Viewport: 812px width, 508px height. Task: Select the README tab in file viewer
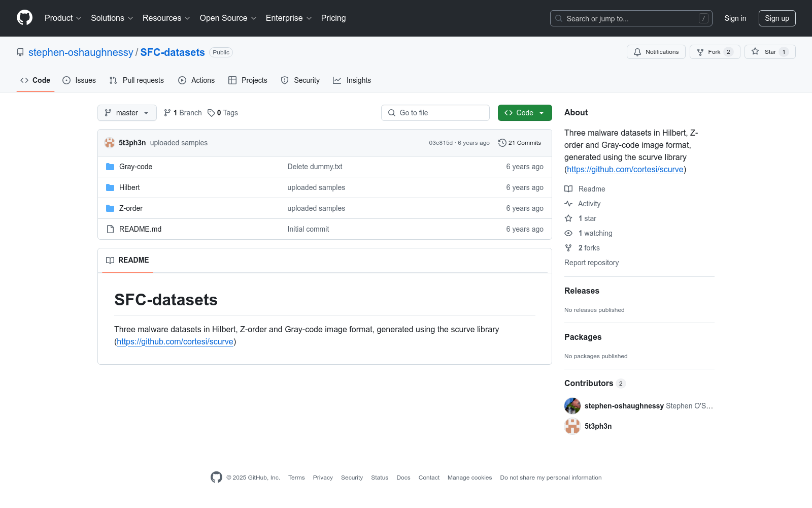127,260
